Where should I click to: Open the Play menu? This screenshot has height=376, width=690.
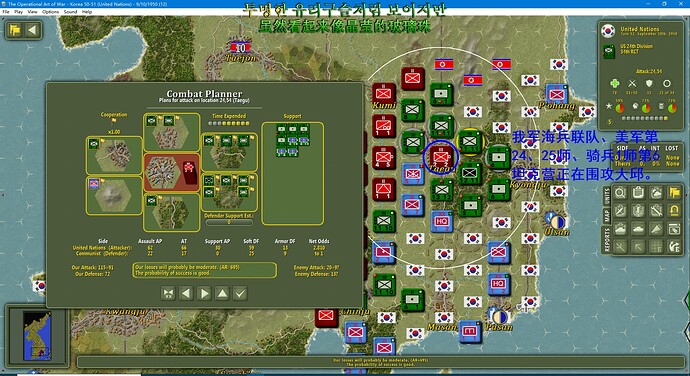pyautogui.click(x=18, y=12)
